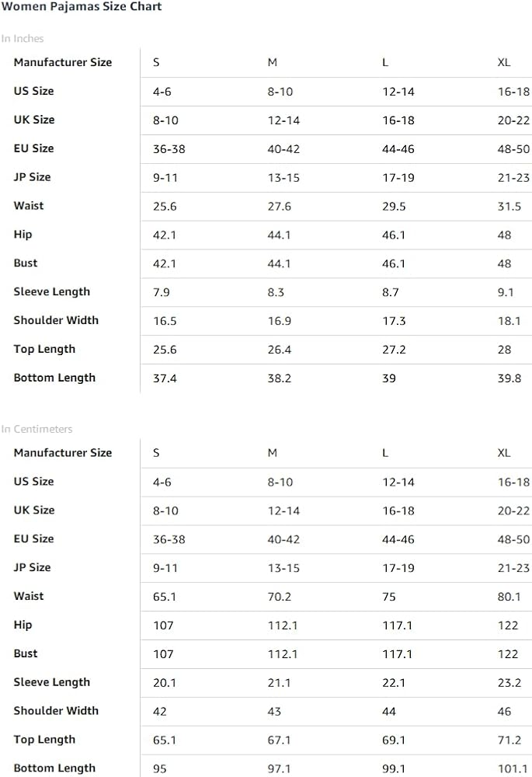Select the Sleeve Length value 23.2

tap(509, 683)
